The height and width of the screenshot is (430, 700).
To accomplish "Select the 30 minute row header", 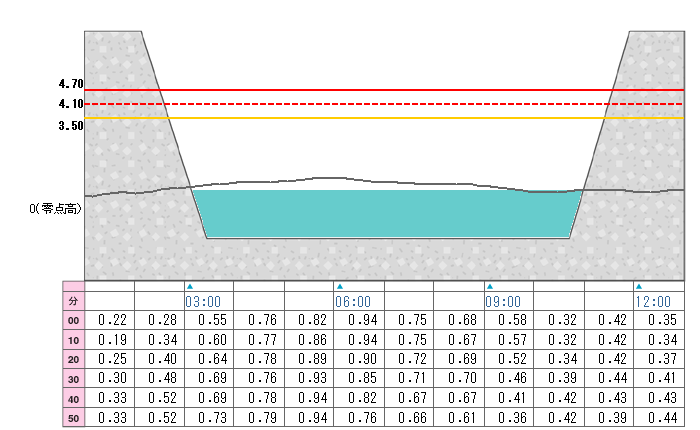I will [72, 379].
